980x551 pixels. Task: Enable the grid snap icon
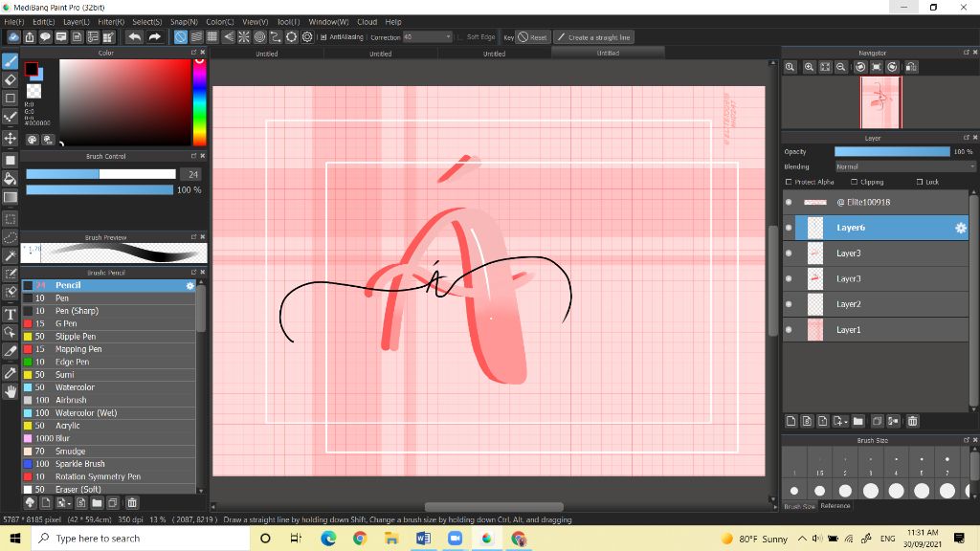[x=212, y=37]
